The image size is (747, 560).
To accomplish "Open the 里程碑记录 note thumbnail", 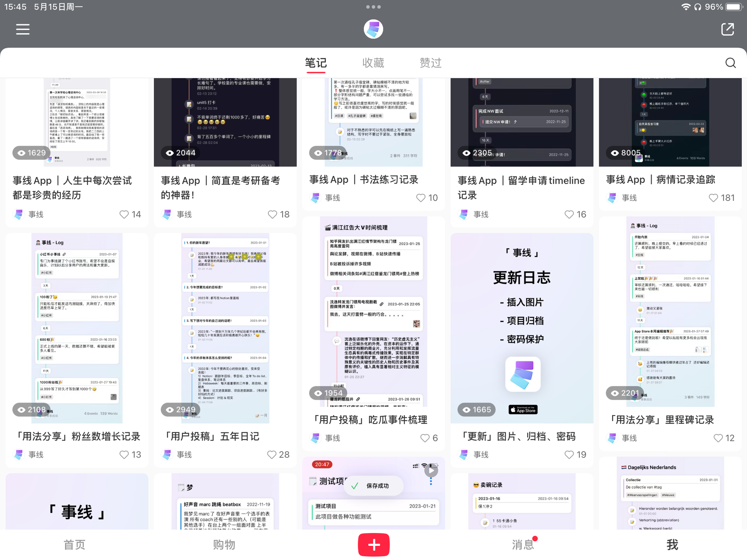I will point(670,312).
